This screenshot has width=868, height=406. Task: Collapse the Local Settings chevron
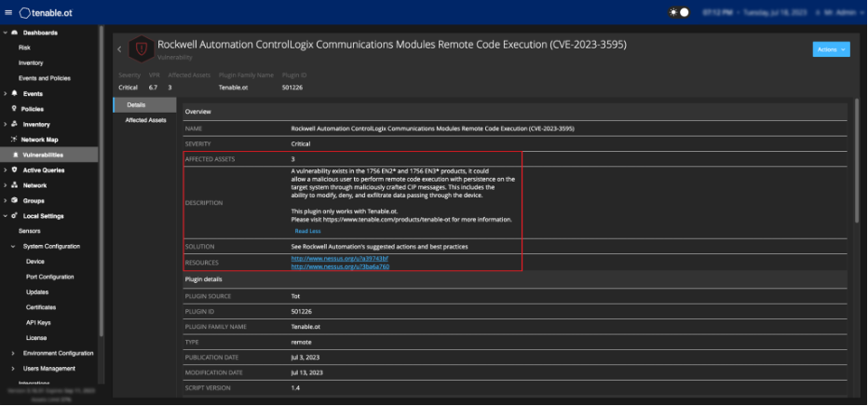[5, 216]
